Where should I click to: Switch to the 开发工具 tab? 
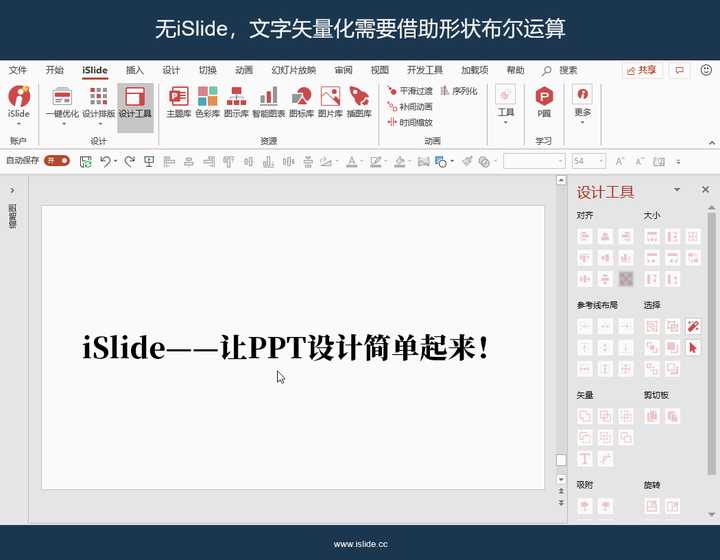tap(425, 70)
